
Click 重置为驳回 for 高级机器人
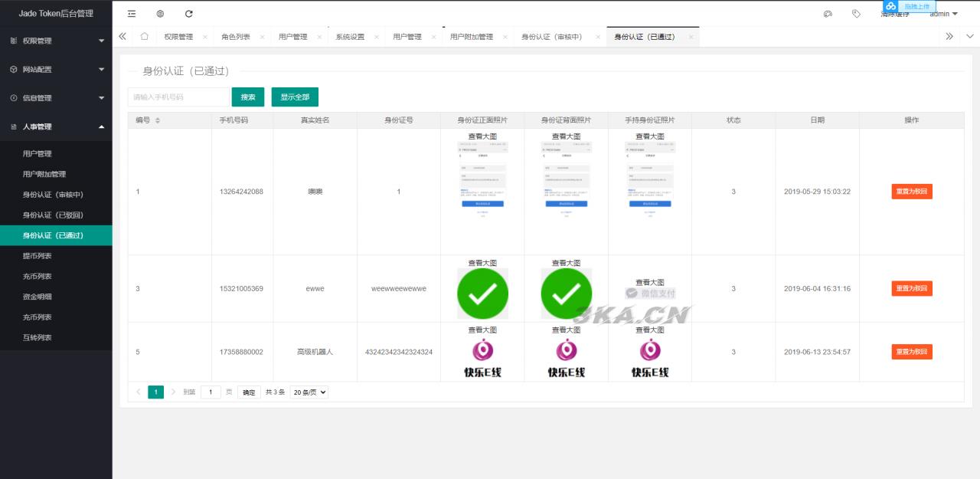[x=912, y=352]
